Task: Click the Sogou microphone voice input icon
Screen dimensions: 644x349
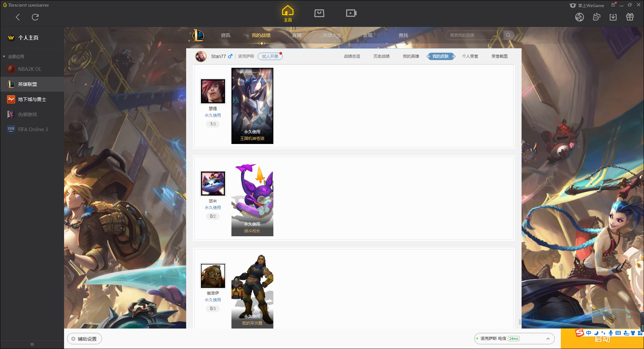Action: pos(611,333)
